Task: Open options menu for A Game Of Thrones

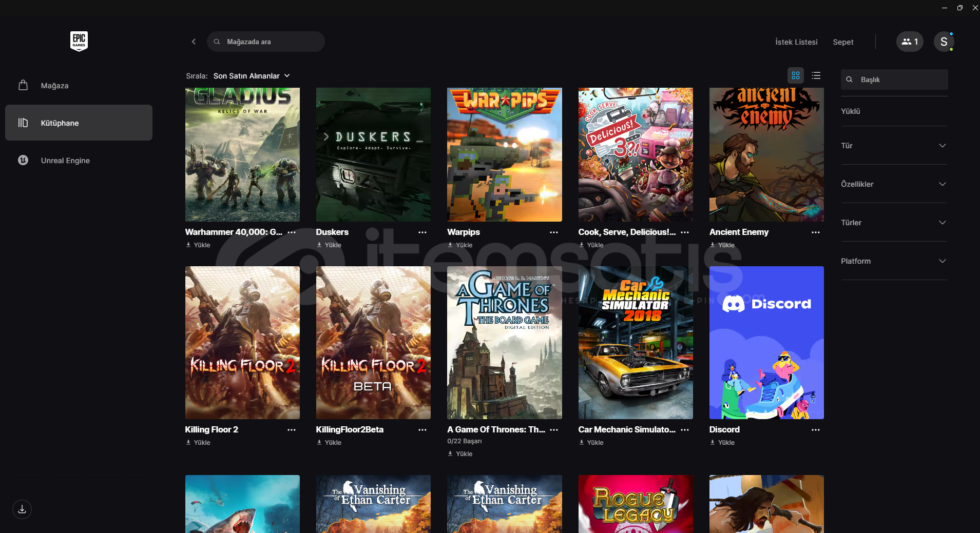Action: click(x=554, y=430)
